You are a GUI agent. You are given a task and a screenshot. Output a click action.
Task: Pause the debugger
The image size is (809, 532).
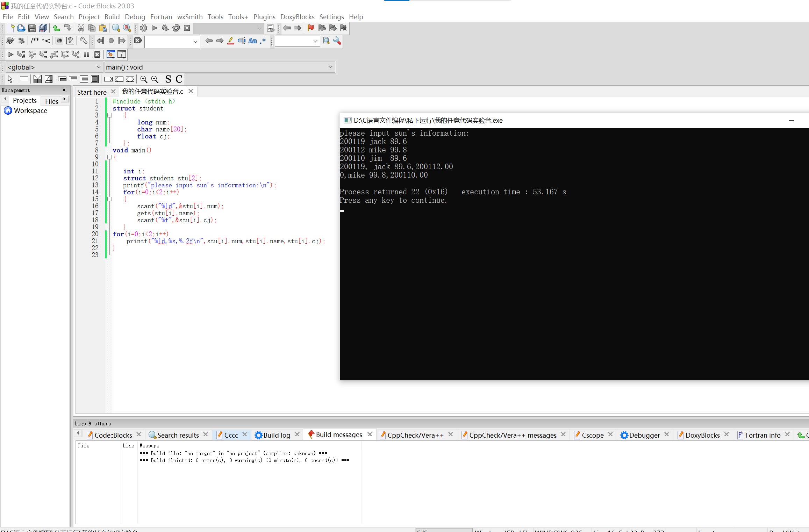click(86, 55)
